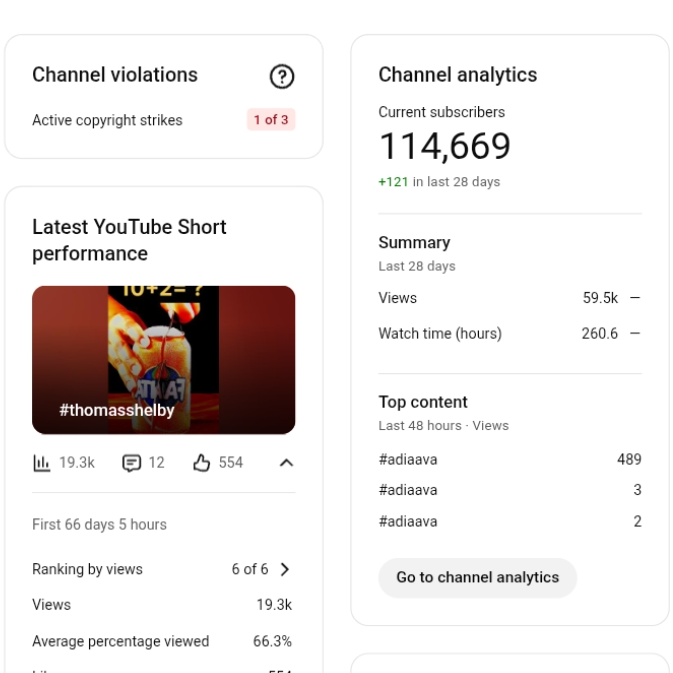
Task: Open top content #adiaava with 2 views
Action: [408, 521]
